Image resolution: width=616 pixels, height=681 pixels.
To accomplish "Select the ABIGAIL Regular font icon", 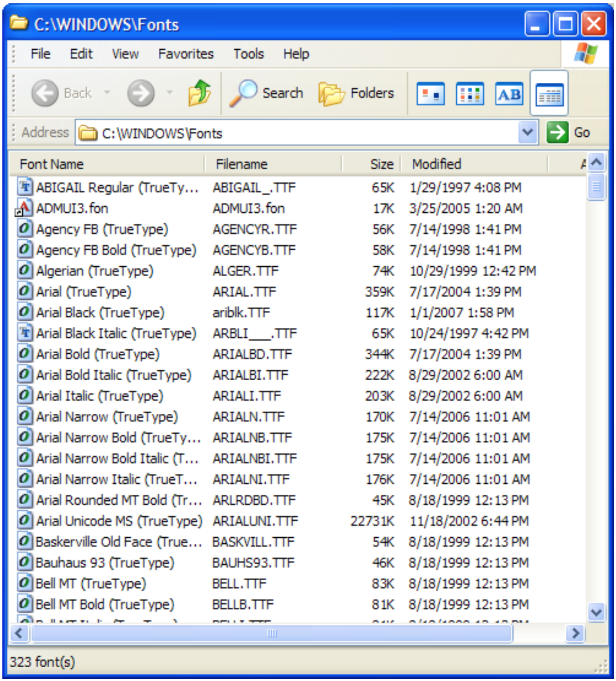I will 25,187.
